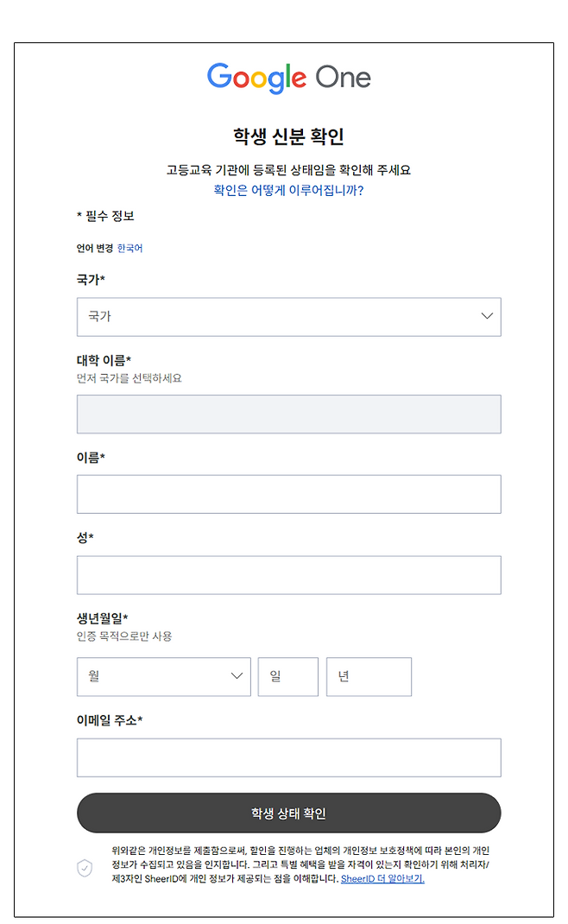
Task: Click the 대학 이름 university name field
Action: (x=288, y=414)
